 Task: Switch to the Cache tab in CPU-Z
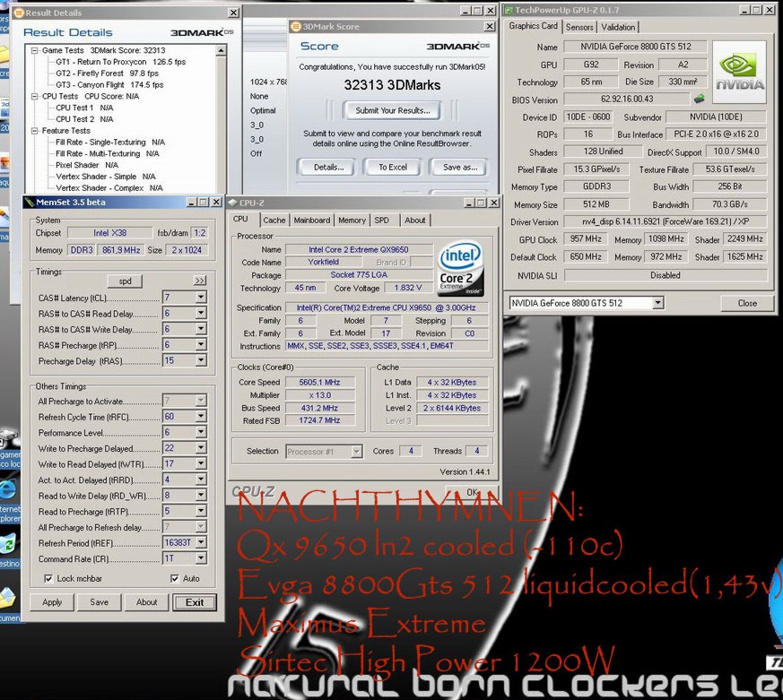(274, 220)
